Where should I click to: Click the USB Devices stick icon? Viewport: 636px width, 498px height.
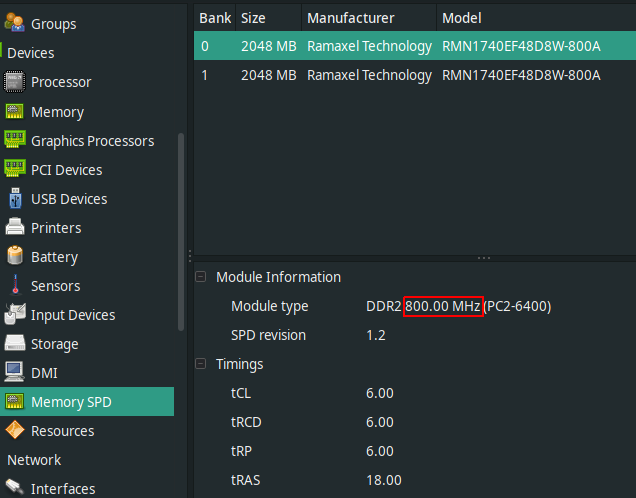[15, 198]
